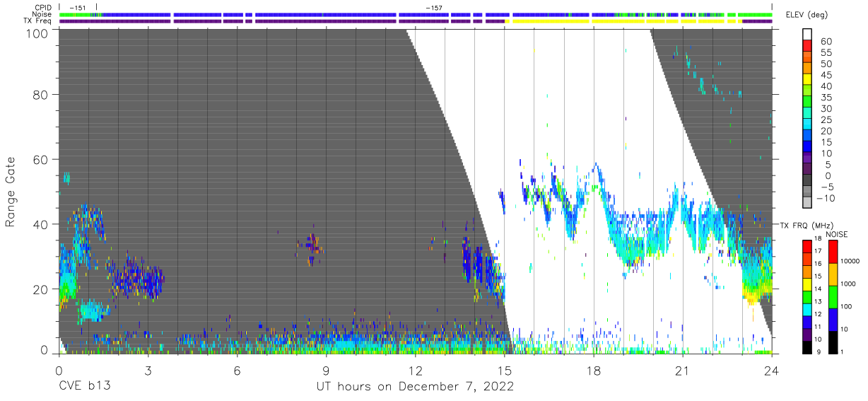Click the x-axis hour label '3'
Viewport: 868px width, 401px height.
[148, 370]
